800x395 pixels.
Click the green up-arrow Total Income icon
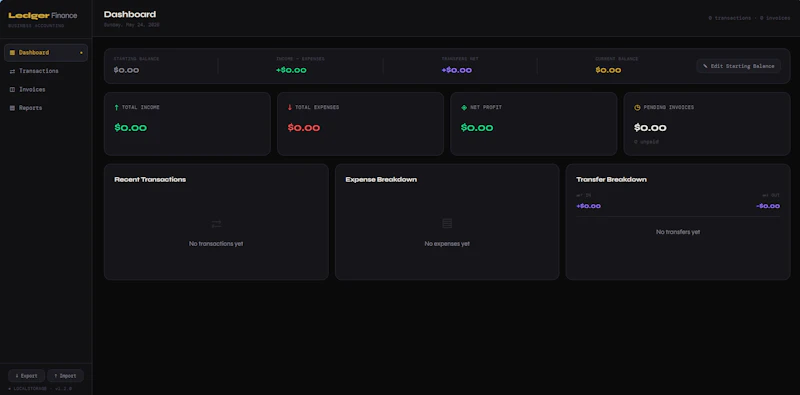116,108
